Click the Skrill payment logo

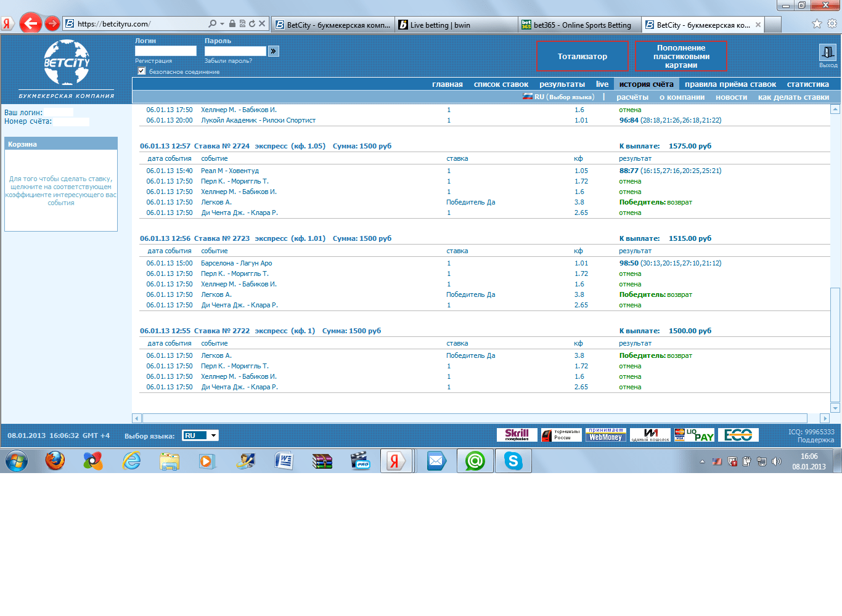click(517, 435)
